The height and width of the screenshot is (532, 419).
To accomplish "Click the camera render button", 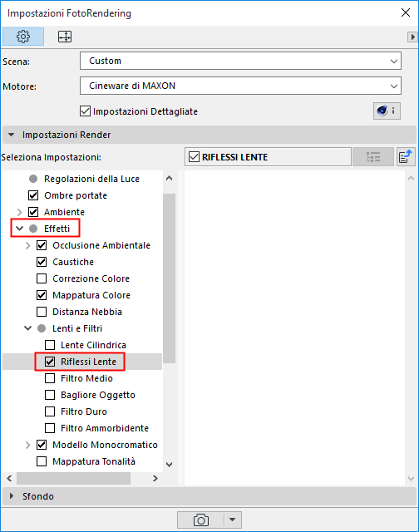I will pyautogui.click(x=201, y=520).
